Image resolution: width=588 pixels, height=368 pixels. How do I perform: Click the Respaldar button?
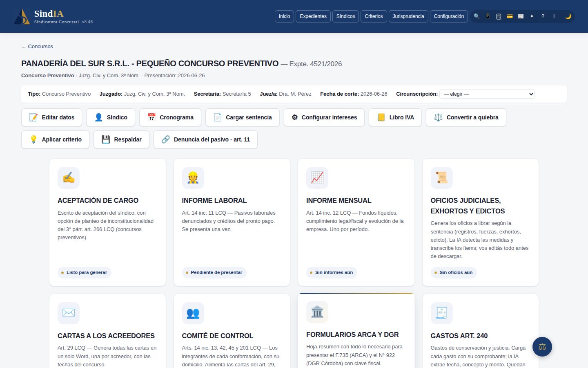pos(121,139)
